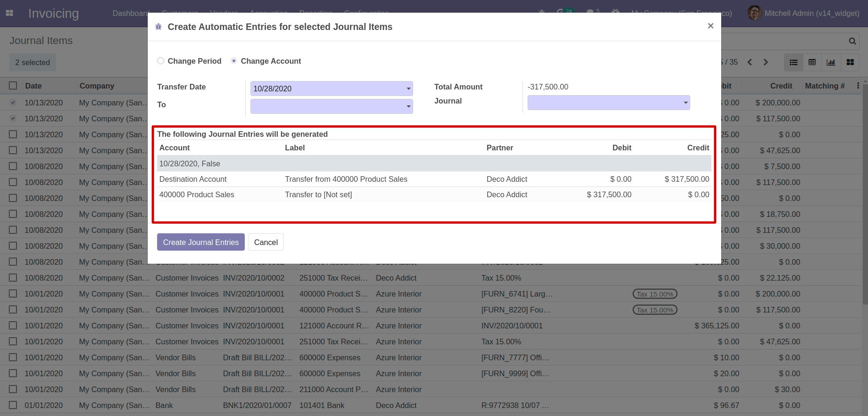Screen dimensions: 868x416
Task: Toggle checkbox for 211000 Account P… row
Action: [13, 389]
